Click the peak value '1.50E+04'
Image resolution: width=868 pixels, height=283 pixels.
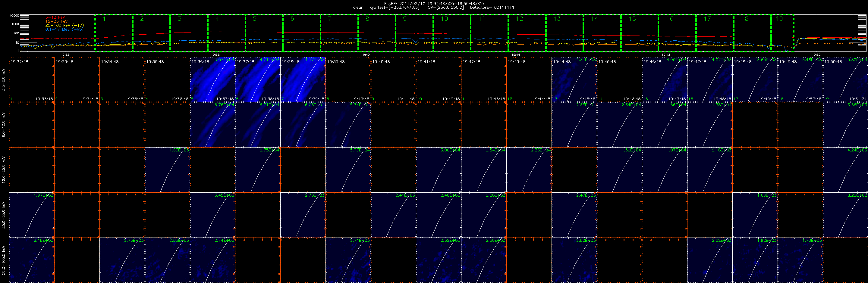631,150
